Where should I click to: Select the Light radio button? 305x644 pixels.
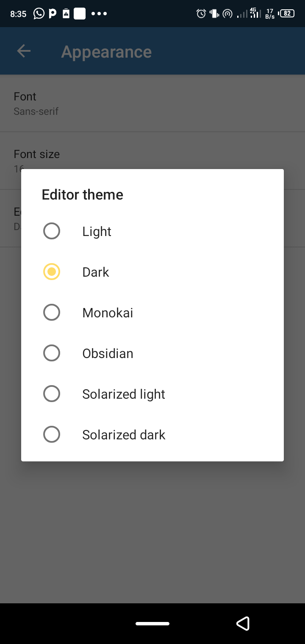click(x=52, y=231)
